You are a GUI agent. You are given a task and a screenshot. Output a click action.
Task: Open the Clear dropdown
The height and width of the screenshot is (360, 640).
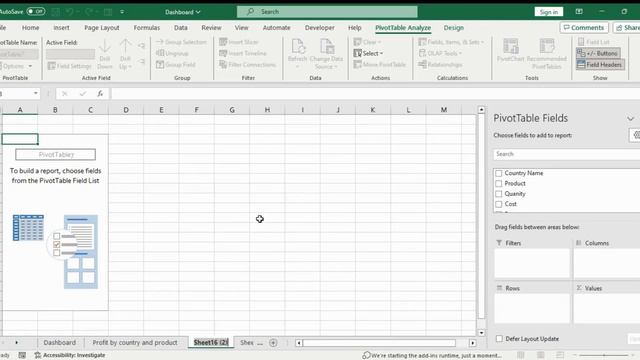(x=367, y=42)
